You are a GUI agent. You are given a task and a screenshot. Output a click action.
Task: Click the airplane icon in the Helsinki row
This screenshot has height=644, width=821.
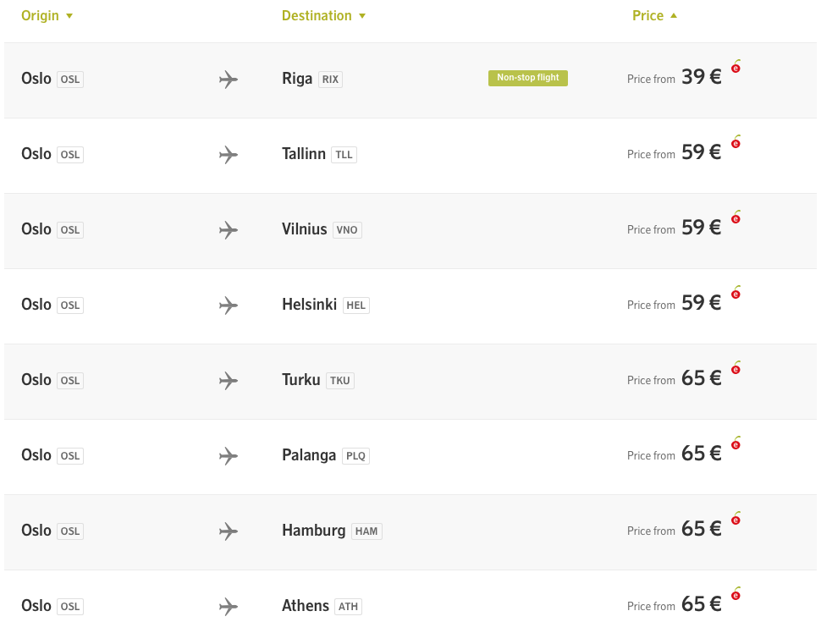[229, 305]
